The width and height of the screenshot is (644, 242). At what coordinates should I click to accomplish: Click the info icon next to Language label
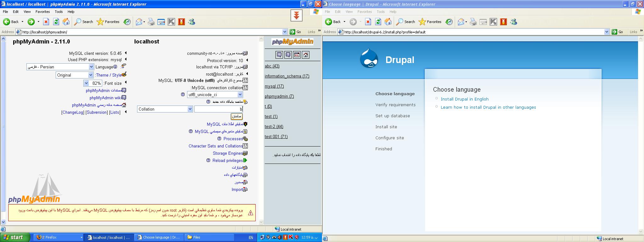point(115,67)
